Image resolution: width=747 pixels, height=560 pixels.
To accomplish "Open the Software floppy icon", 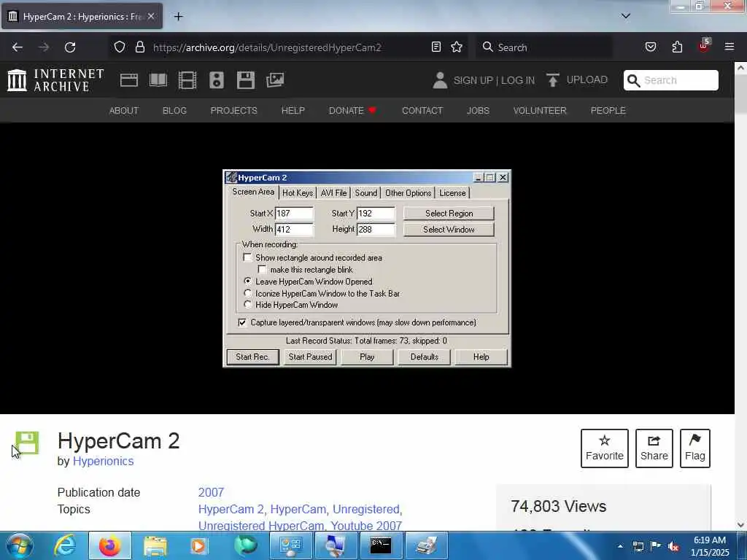I will click(x=245, y=80).
